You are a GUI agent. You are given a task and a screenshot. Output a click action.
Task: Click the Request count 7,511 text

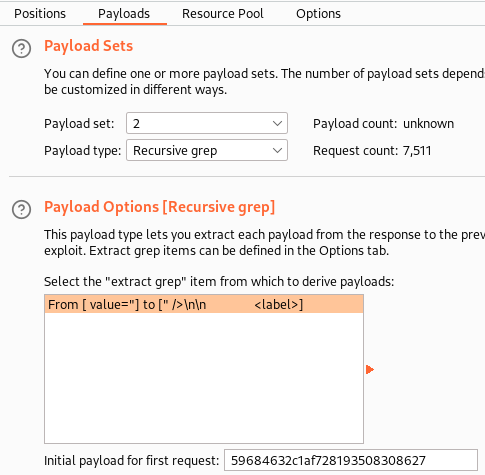[x=372, y=151]
